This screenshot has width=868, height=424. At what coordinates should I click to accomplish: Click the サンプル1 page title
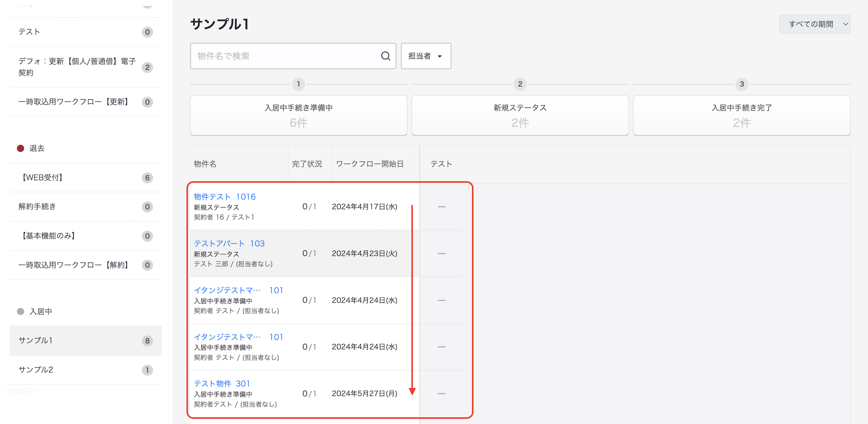219,24
